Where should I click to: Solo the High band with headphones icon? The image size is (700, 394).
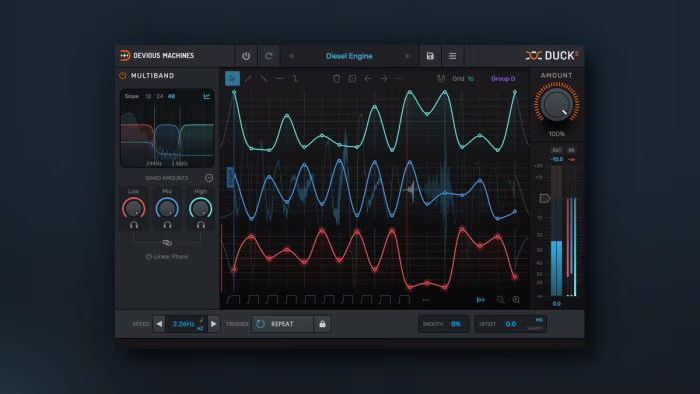click(200, 225)
